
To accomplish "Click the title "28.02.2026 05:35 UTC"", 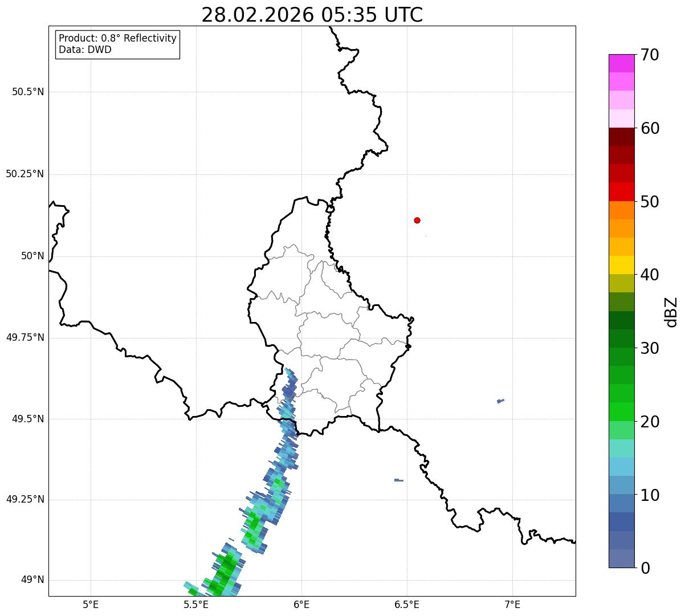I will pos(312,15).
